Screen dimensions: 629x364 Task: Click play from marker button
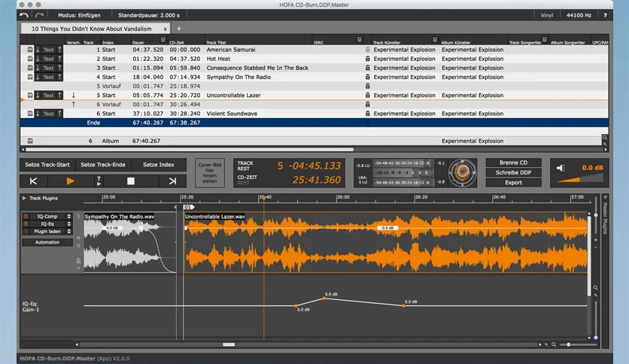pyautogui.click(x=99, y=181)
